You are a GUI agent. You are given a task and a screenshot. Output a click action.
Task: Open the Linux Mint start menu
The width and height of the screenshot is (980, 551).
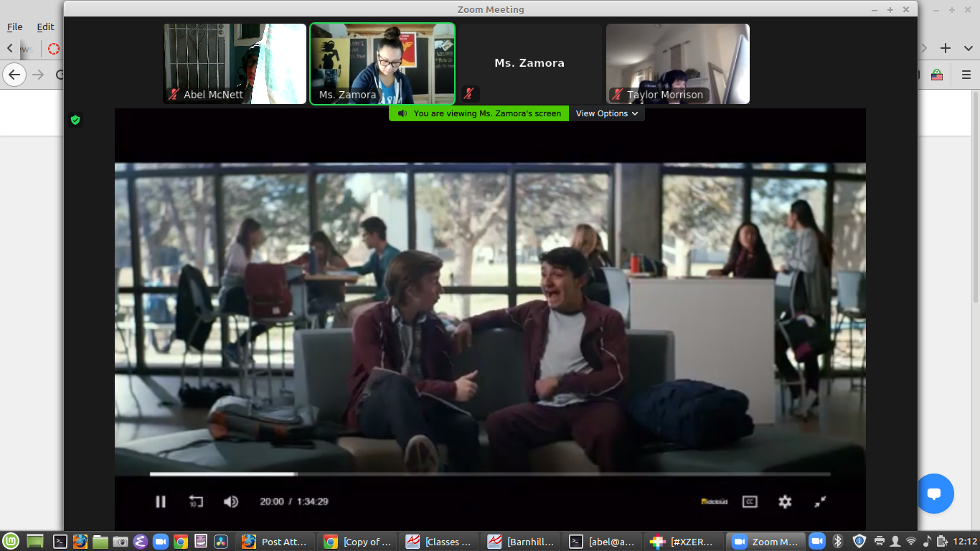click(x=10, y=542)
